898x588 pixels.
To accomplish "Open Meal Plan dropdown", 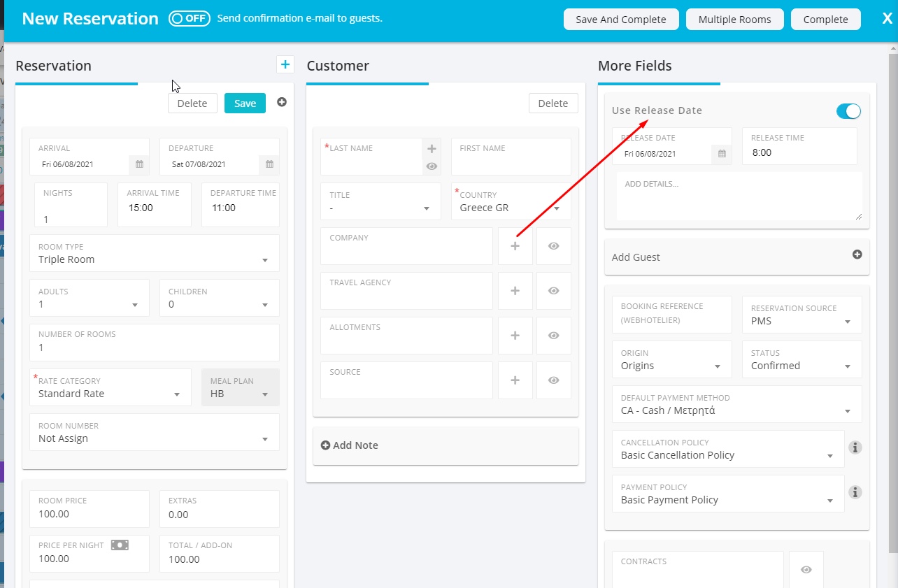I will (x=241, y=387).
